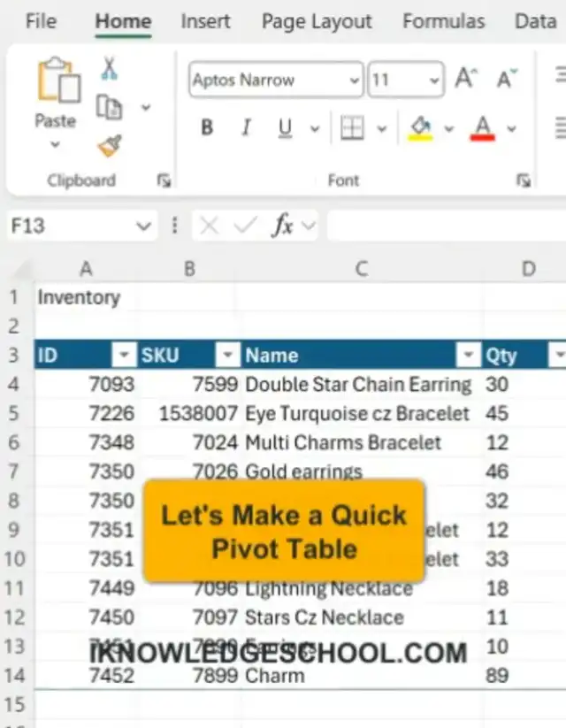Screen dimensions: 566x728
Task: Apply the Borders icon
Action: 352,128
